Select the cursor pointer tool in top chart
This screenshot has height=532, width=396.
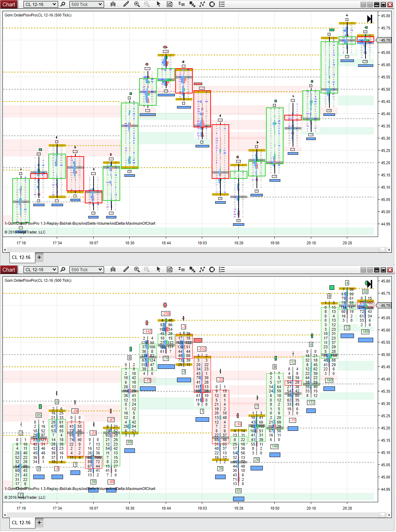(158, 4)
